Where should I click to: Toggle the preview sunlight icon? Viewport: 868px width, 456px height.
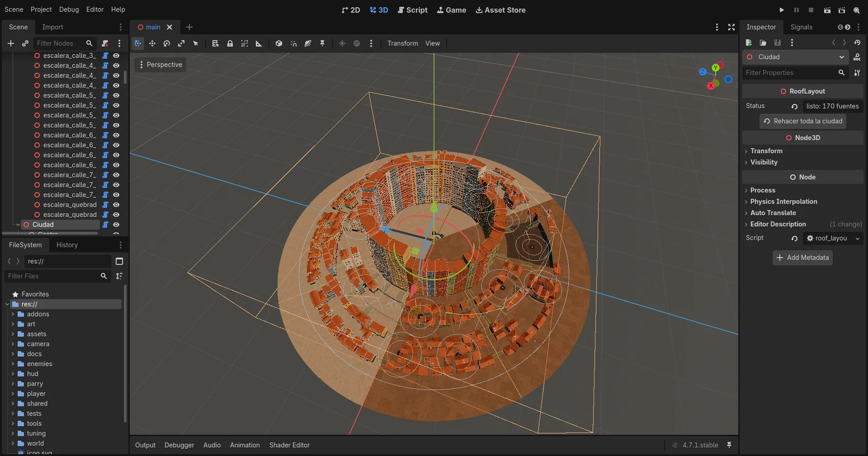coord(342,43)
